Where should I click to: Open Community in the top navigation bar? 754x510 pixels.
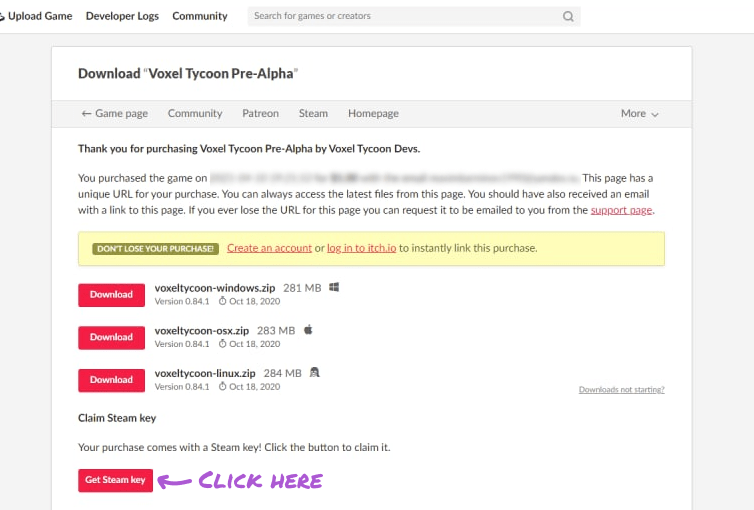click(200, 16)
